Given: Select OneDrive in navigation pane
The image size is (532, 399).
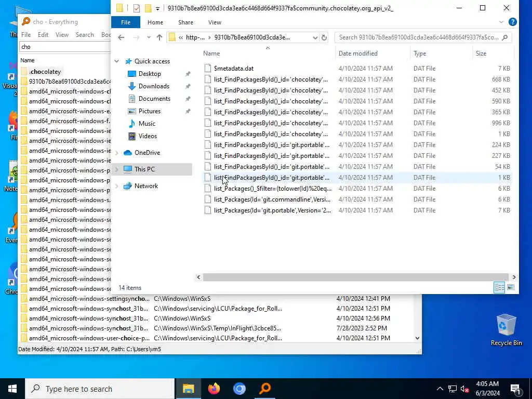Looking at the screenshot, I should pos(147,153).
